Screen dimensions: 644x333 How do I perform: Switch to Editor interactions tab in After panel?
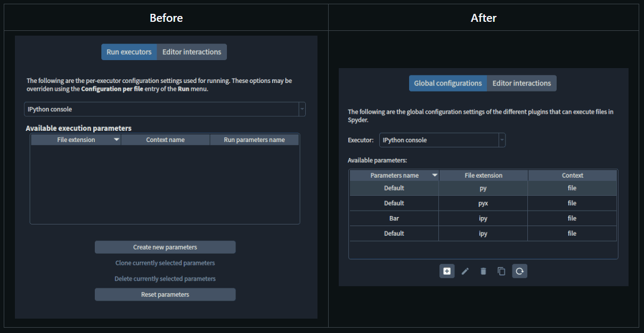(521, 83)
